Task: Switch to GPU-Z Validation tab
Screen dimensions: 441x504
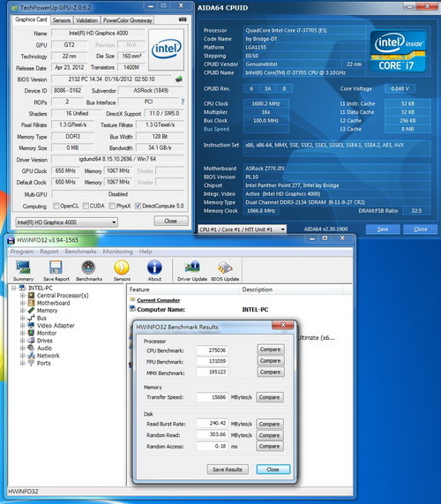Action: [86, 20]
